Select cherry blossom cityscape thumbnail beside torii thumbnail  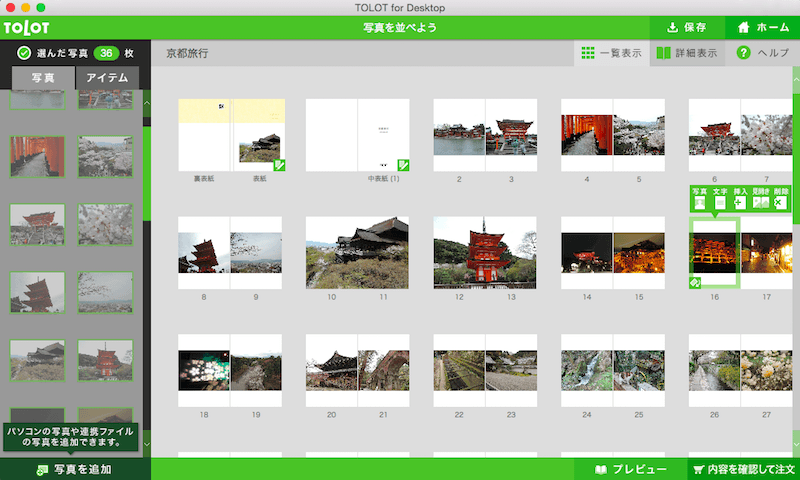tap(105, 157)
